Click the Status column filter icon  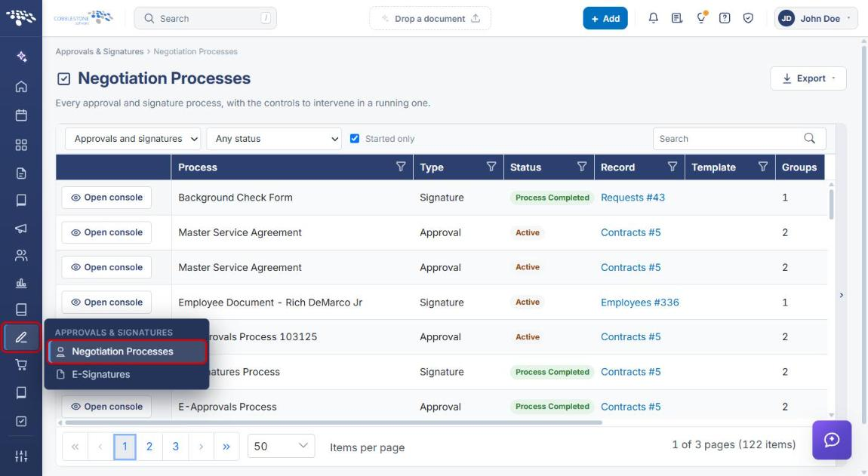coord(582,167)
